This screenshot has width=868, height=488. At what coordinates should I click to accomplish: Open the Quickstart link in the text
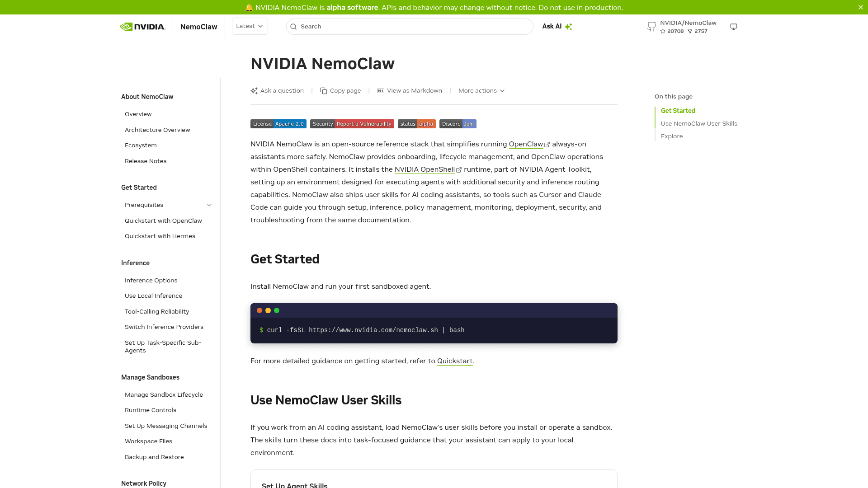(x=455, y=361)
